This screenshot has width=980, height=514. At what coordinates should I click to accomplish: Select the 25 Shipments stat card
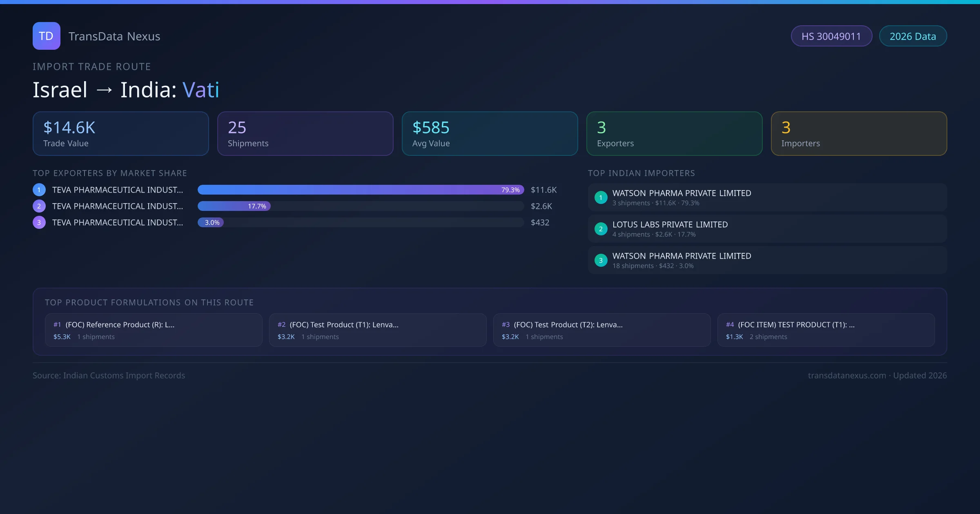pyautogui.click(x=305, y=134)
